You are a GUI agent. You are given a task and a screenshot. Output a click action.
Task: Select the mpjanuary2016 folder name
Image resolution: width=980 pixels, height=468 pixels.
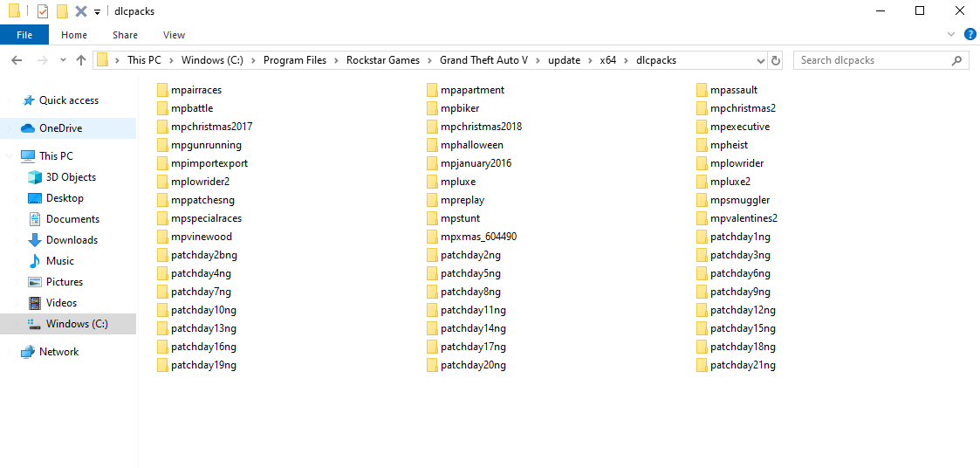pos(476,163)
